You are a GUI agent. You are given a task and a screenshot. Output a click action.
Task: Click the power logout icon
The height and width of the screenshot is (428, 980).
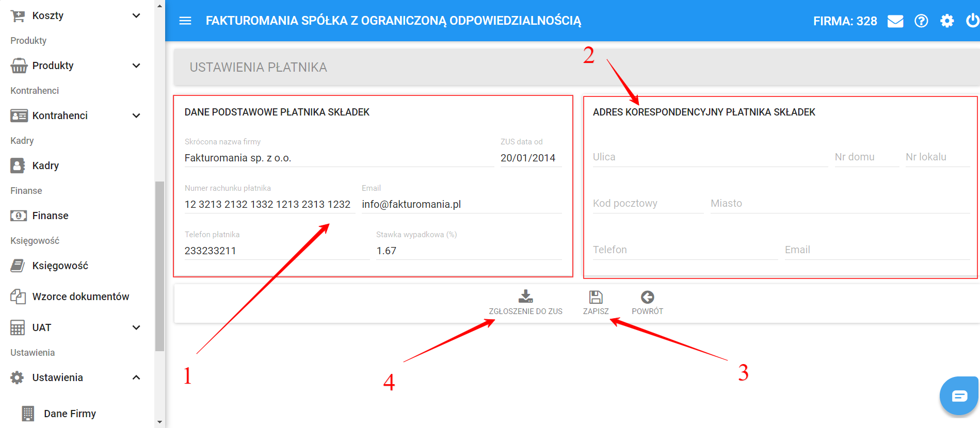tap(973, 21)
